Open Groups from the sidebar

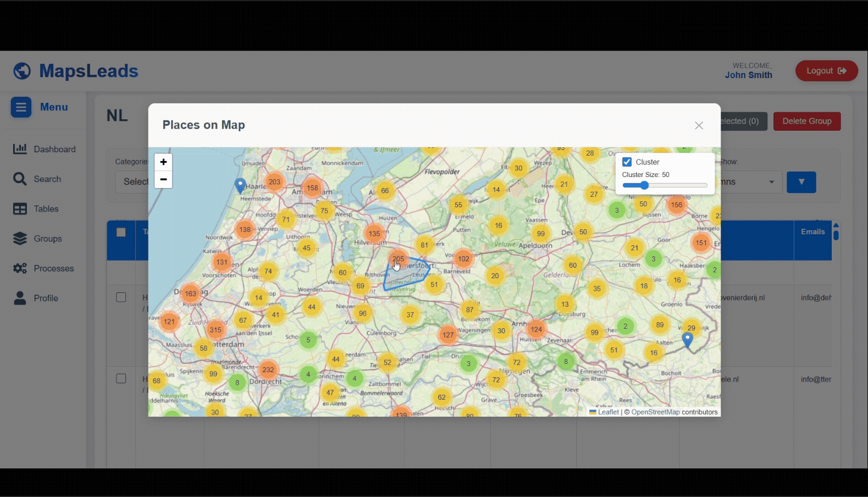click(37, 239)
